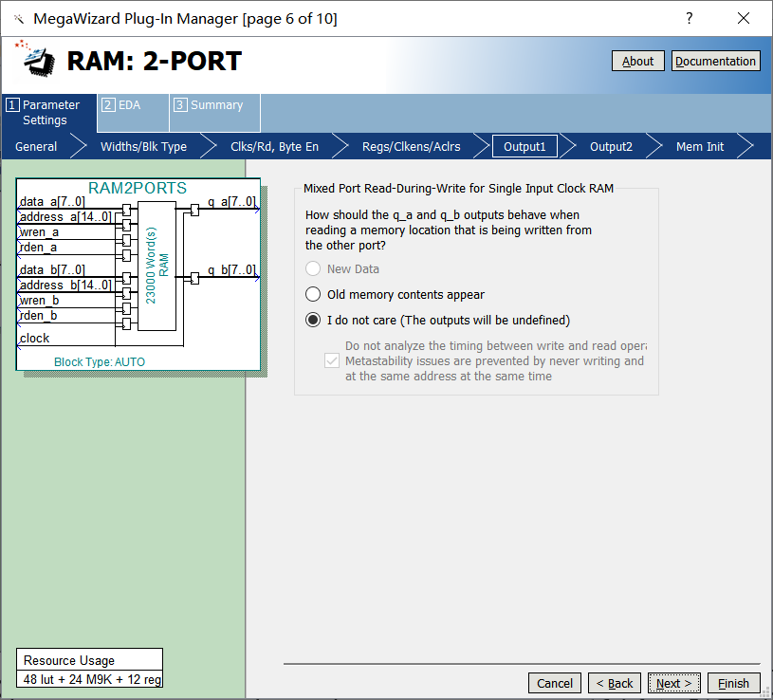Expand the Mem Init section
This screenshot has width=773, height=700.
pyautogui.click(x=699, y=146)
